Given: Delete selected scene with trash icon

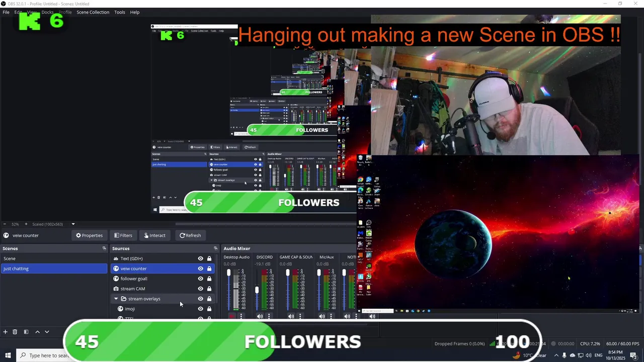Looking at the screenshot, I should (x=15, y=332).
